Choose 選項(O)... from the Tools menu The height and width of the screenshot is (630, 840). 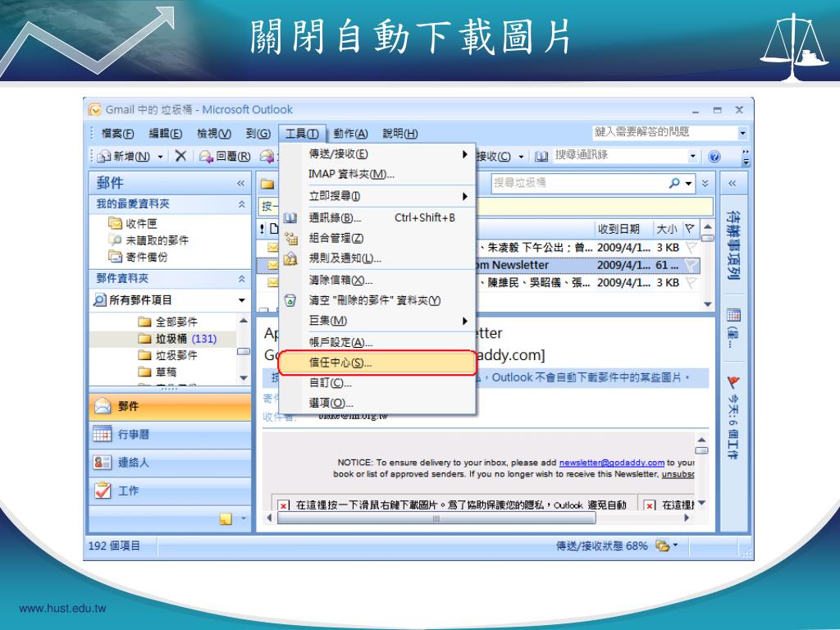click(377, 403)
